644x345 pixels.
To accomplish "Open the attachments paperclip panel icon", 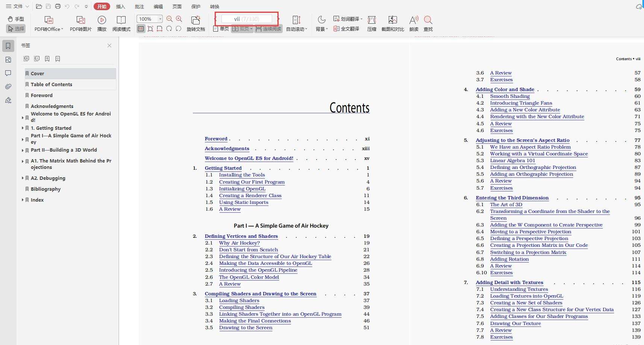I will pyautogui.click(x=8, y=87).
